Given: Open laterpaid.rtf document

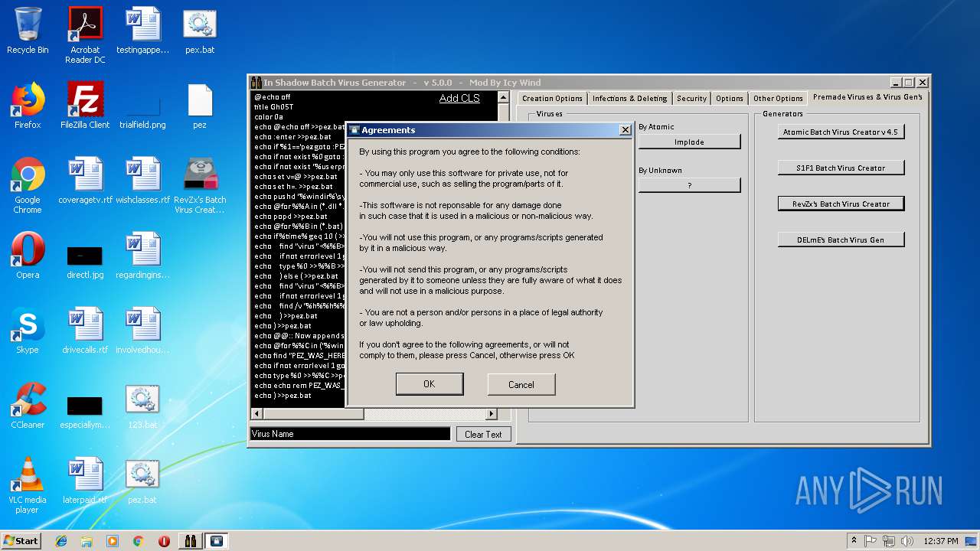Looking at the screenshot, I should 85,481.
